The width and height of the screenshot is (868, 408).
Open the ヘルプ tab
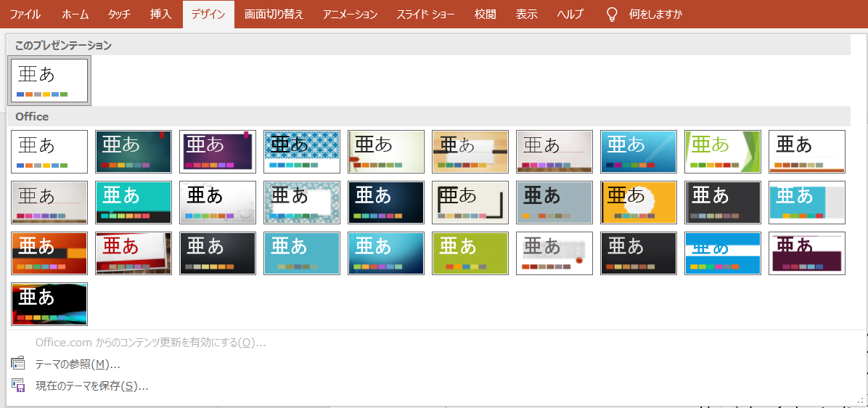(570, 15)
